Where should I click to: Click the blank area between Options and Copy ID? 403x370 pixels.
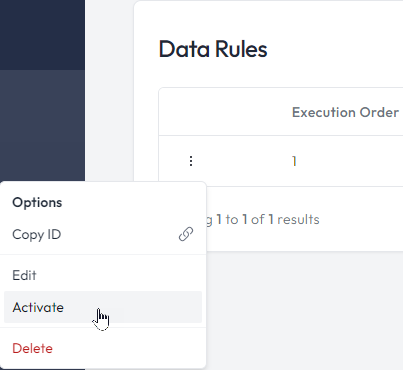(103, 217)
